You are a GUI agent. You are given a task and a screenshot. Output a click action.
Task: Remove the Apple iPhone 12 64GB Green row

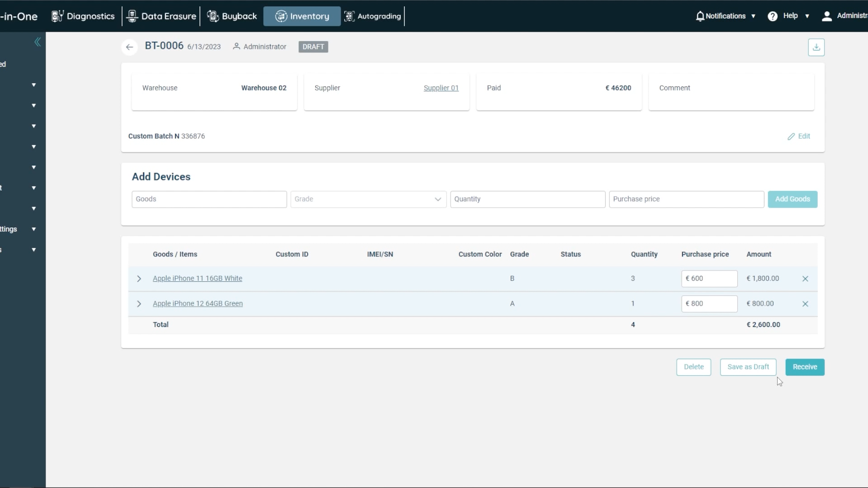[x=805, y=304]
